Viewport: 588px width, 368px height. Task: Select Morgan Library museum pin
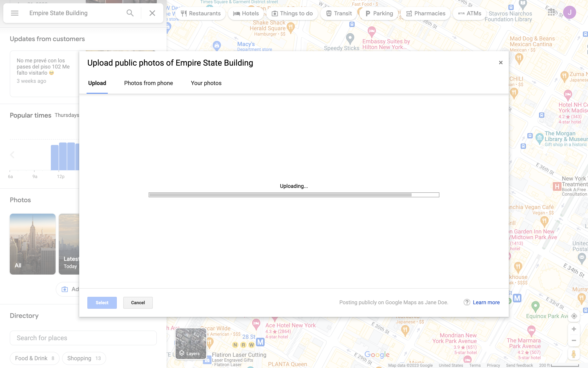(539, 139)
